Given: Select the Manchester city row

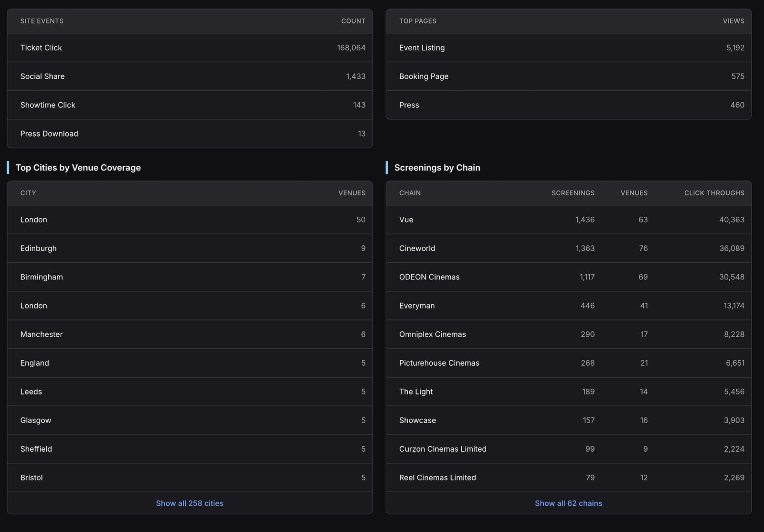Looking at the screenshot, I should [190, 334].
